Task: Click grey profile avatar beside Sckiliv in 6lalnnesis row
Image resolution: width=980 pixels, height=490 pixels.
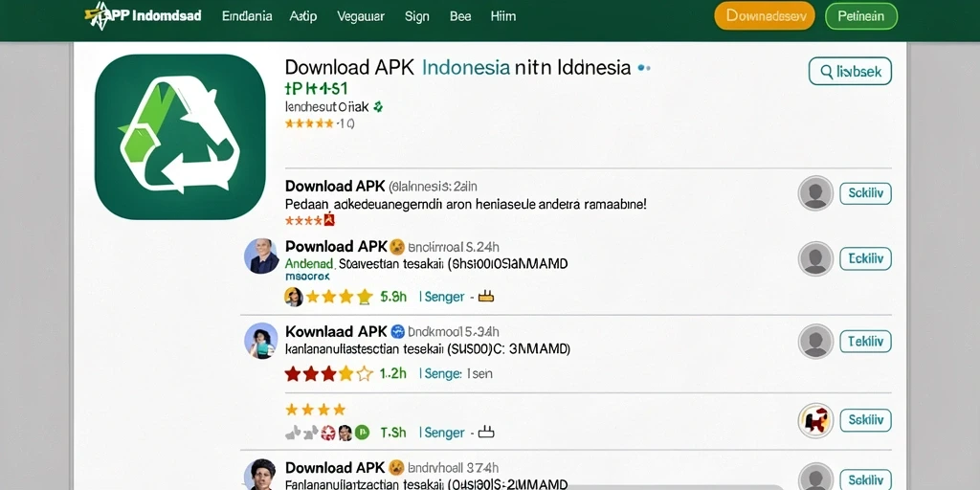Action: [815, 193]
